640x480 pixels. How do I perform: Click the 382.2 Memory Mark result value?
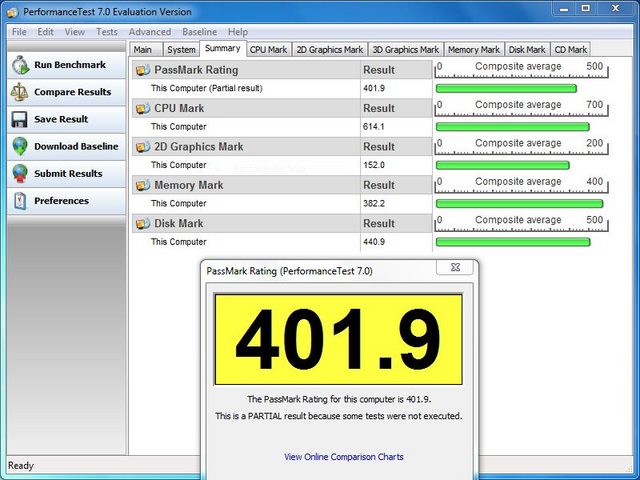click(374, 204)
